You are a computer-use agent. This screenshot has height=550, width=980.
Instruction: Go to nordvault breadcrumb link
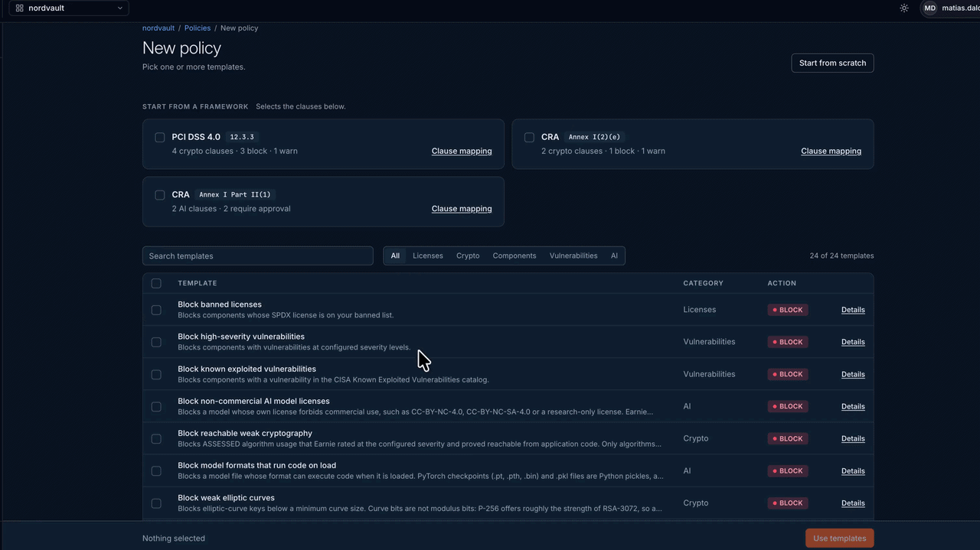click(158, 28)
